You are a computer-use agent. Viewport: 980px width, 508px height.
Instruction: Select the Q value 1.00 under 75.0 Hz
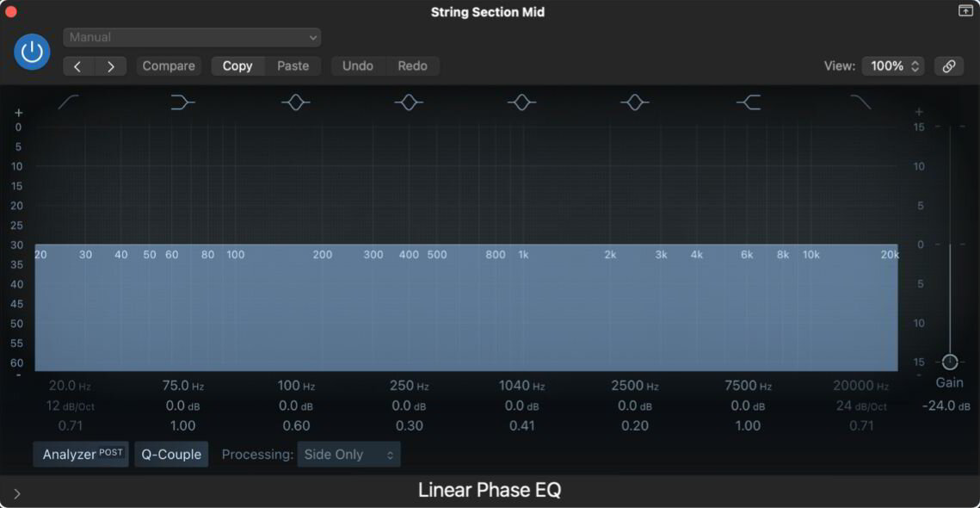click(x=182, y=426)
